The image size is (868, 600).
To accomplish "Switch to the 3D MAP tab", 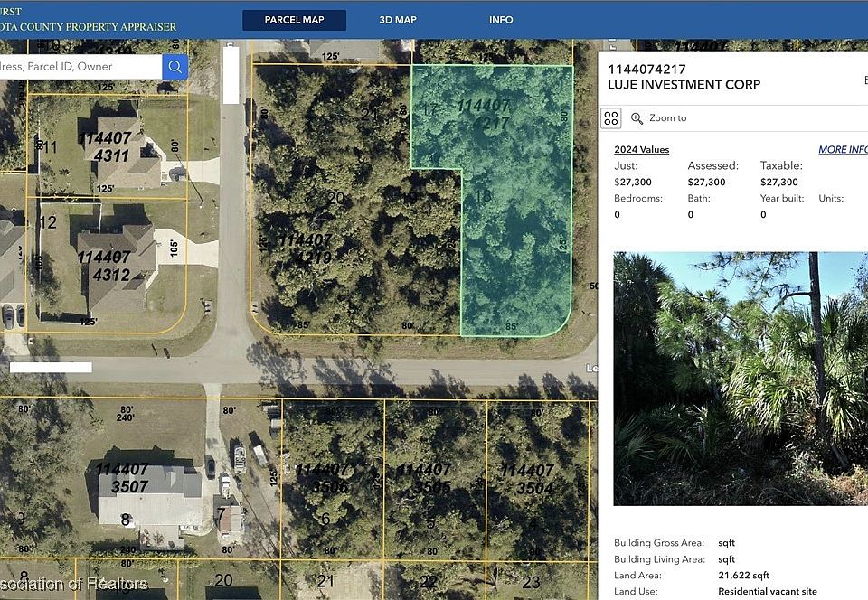I will point(398,20).
